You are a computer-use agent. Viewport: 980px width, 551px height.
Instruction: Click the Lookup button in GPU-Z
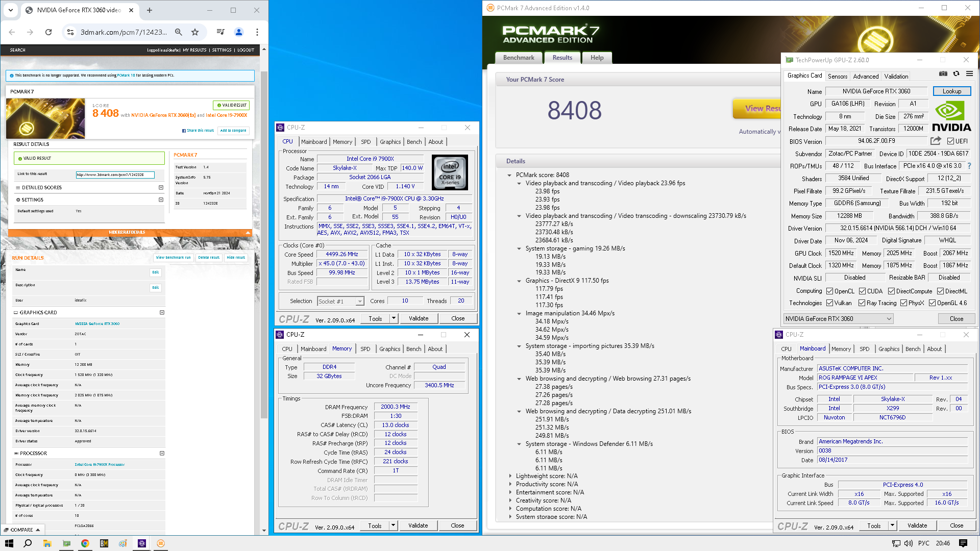(x=952, y=91)
